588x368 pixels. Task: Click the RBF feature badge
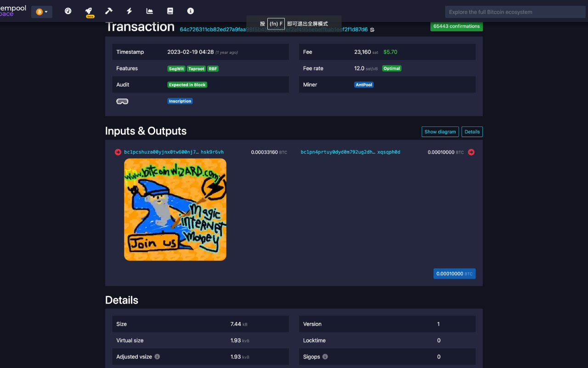point(213,69)
